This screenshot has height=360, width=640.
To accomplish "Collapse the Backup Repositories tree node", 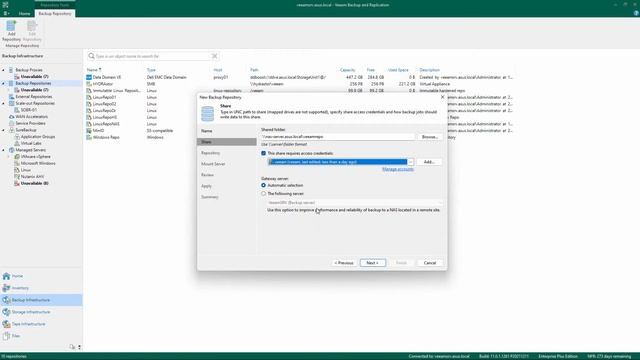I will (x=4, y=83).
